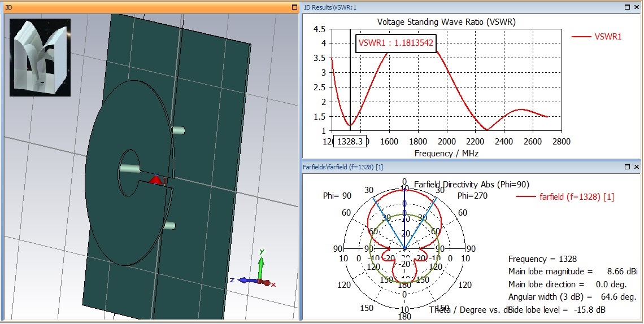Close the VSWR 1D Results window

click(637, 7)
